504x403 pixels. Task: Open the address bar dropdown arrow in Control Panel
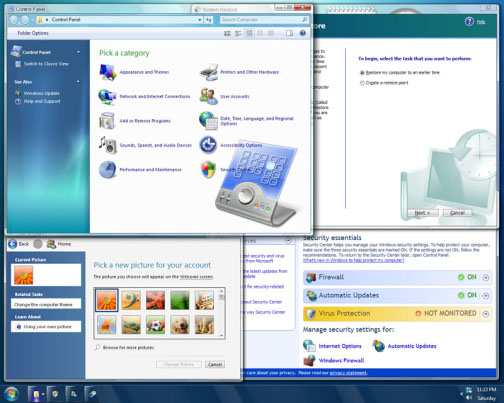point(200,20)
